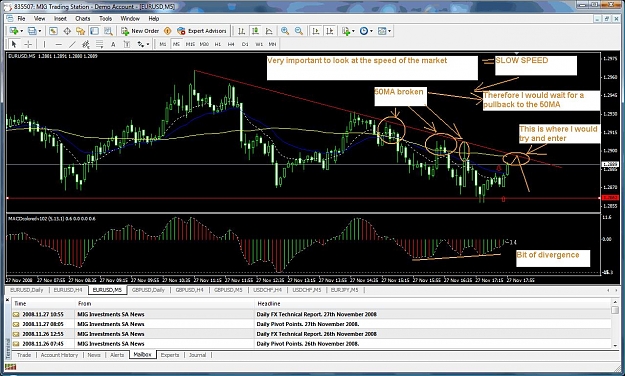The image size is (625, 376).
Task: Select the Fibonacci Retracement tool
Action: coord(99,44)
